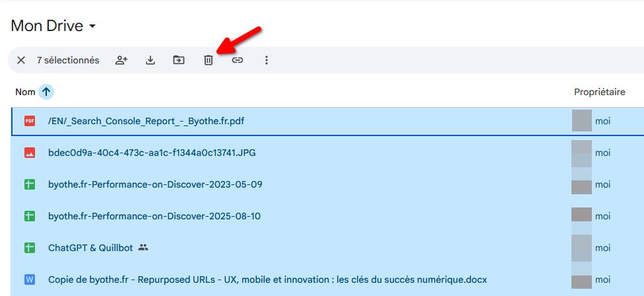Click the Propriétaire column header
Viewport: 644px width, 296px height.
pyautogui.click(x=599, y=92)
